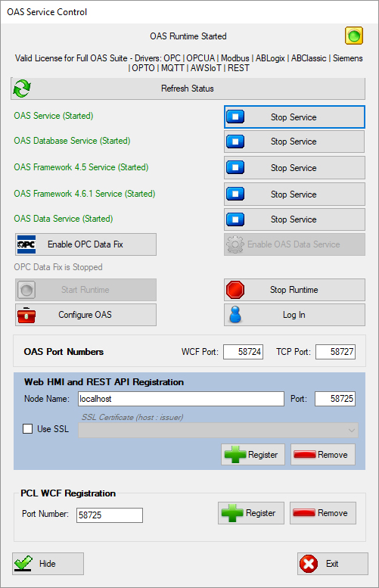The width and height of the screenshot is (379, 588).
Task: Stop the OAS Data Service
Action: click(x=294, y=219)
